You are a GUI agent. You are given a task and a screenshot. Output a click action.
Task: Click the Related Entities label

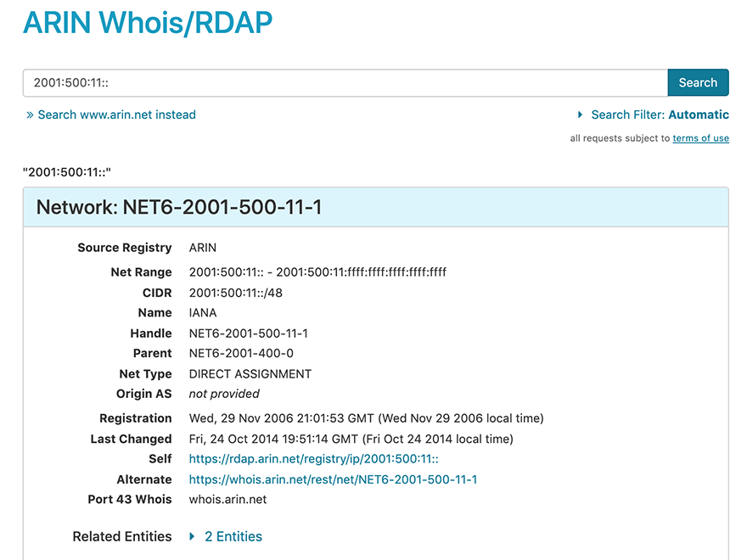(x=122, y=536)
